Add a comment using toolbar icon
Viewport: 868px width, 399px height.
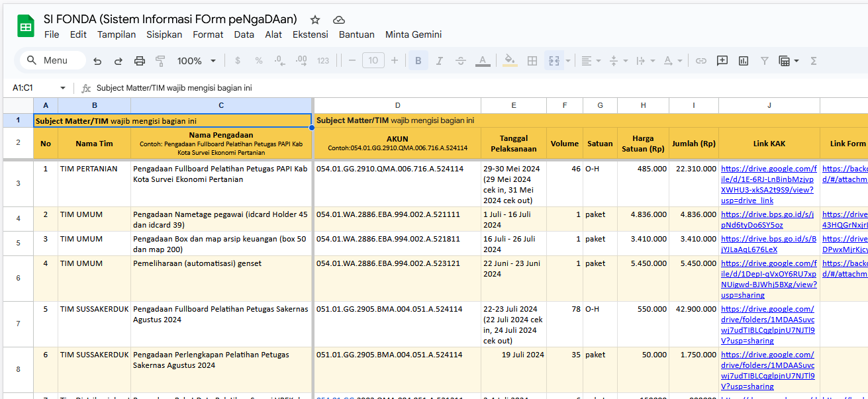(722, 61)
